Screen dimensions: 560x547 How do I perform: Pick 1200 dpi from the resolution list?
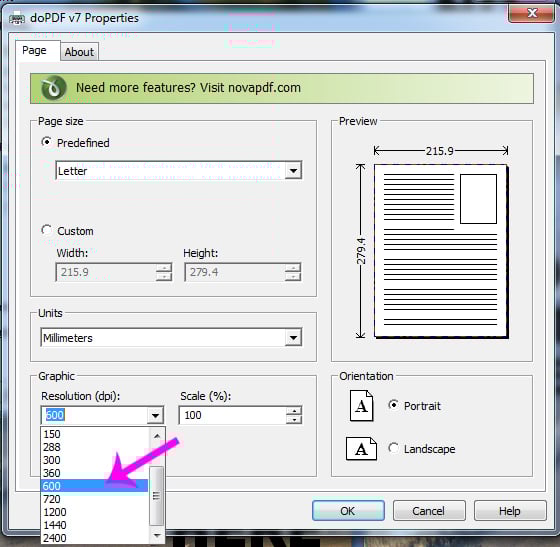95,512
